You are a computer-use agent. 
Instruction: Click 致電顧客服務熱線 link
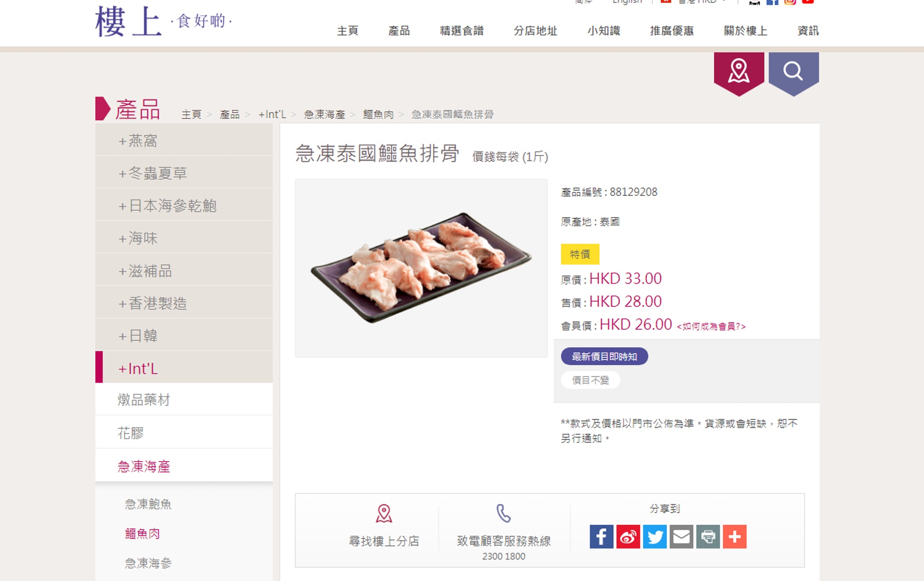pyautogui.click(x=504, y=541)
